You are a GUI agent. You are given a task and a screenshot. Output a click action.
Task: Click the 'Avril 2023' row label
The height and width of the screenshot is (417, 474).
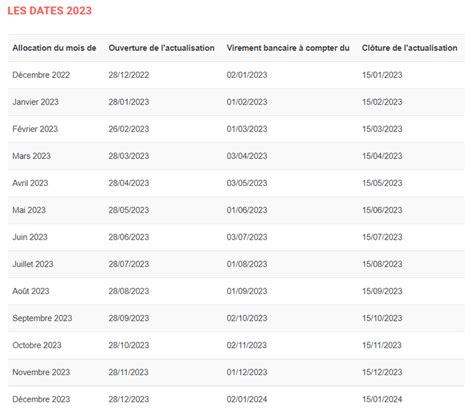[x=30, y=183]
